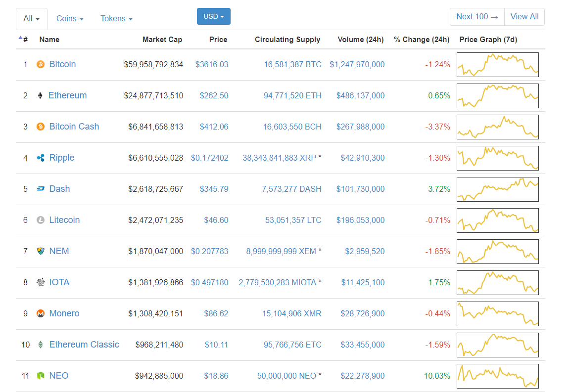Click the Ethereum diamond logo icon

pos(40,96)
